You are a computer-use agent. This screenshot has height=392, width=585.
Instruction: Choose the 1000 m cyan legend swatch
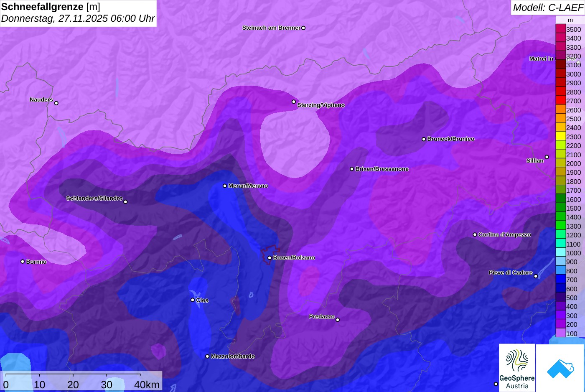click(560, 253)
